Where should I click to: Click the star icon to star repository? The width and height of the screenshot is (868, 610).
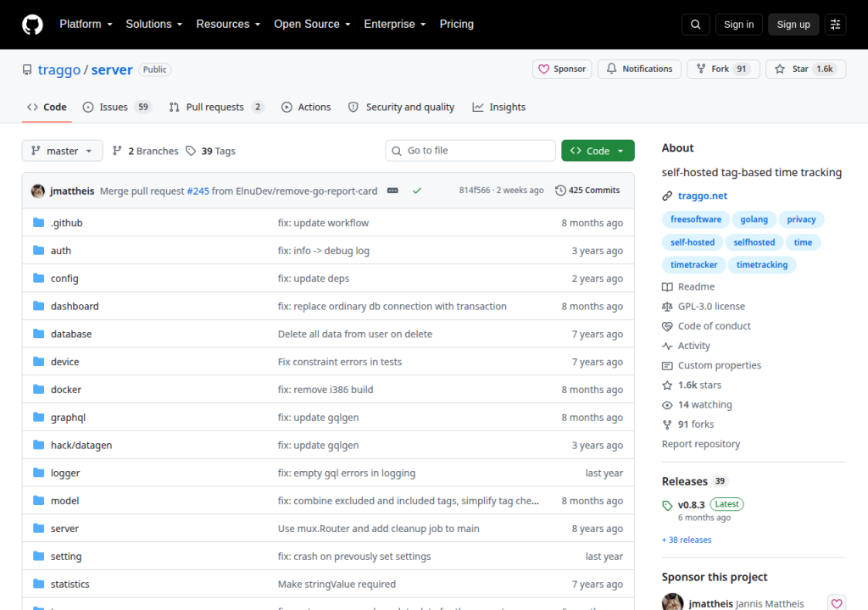click(780, 69)
